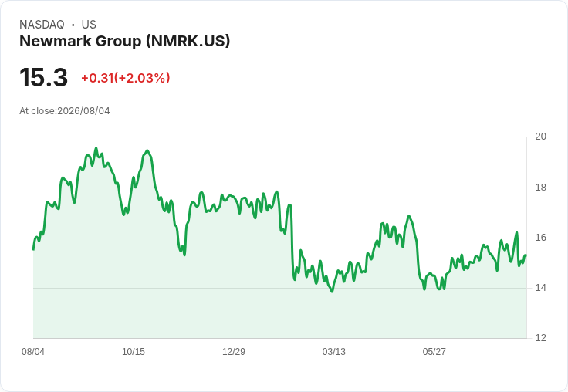Image resolution: width=568 pixels, height=392 pixels.
Task: Click the 18 y-axis price label
Action: 541,188
